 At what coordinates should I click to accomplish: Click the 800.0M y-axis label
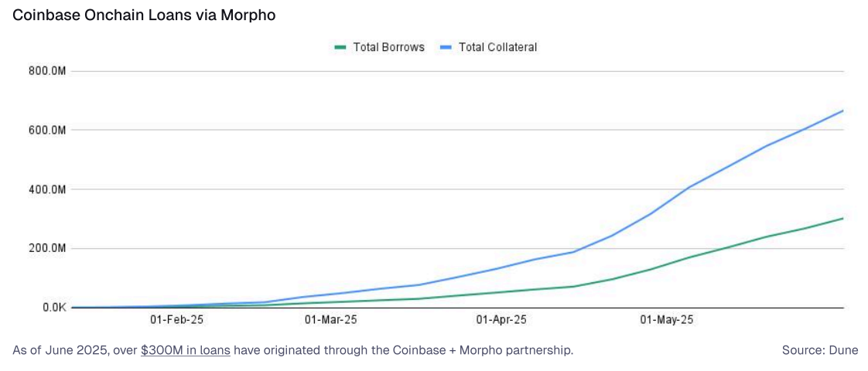46,71
